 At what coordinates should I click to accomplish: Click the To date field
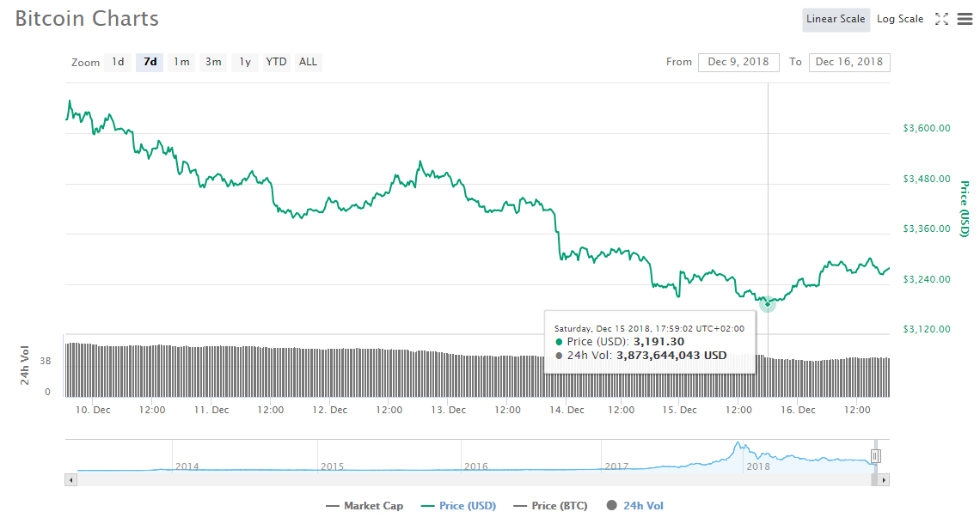pyautogui.click(x=848, y=62)
